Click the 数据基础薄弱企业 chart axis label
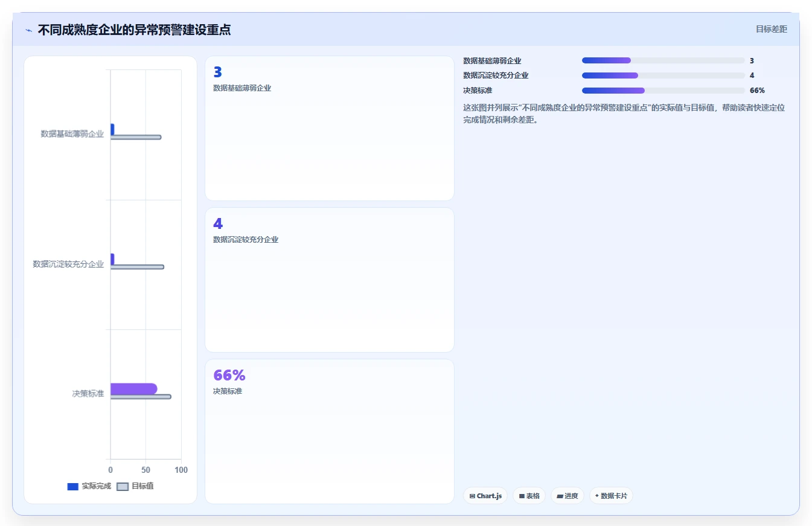This screenshot has width=812, height=526. (72, 134)
